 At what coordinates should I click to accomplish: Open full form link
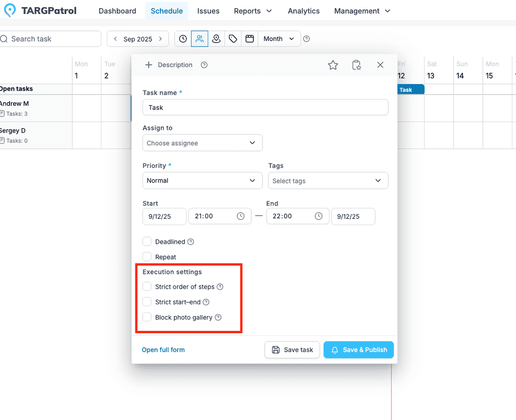(163, 349)
